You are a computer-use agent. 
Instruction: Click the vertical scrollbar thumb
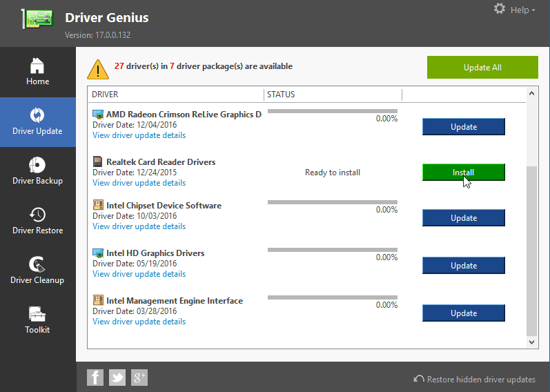tap(532, 251)
